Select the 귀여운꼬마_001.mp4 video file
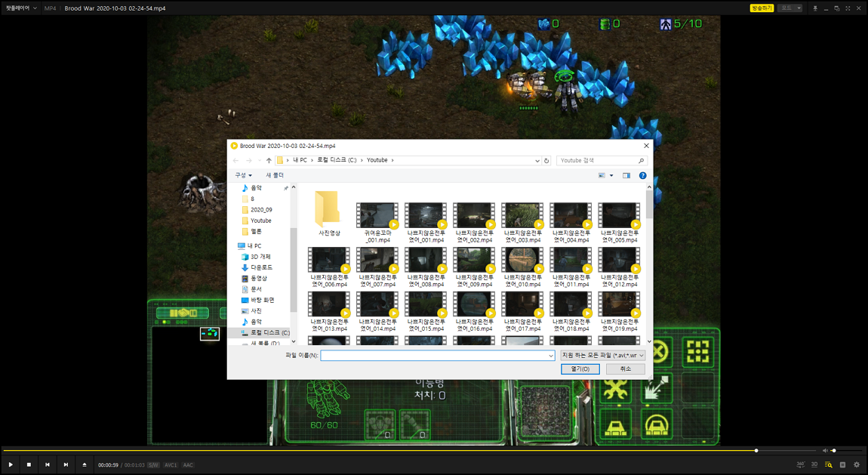The height and width of the screenshot is (475, 868). point(377,223)
